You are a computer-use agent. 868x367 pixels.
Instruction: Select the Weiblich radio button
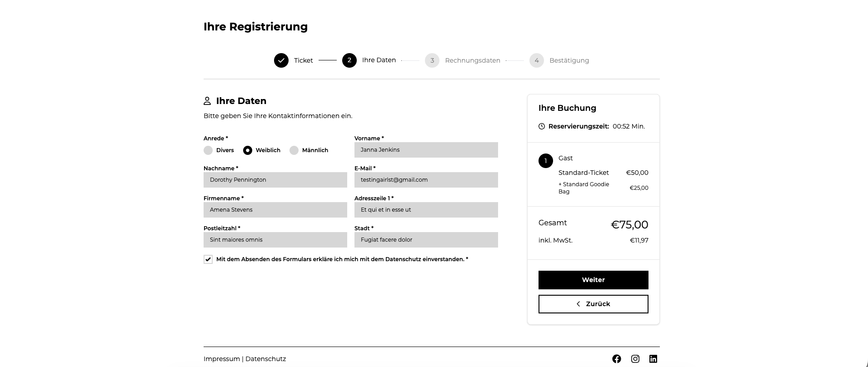(x=248, y=150)
